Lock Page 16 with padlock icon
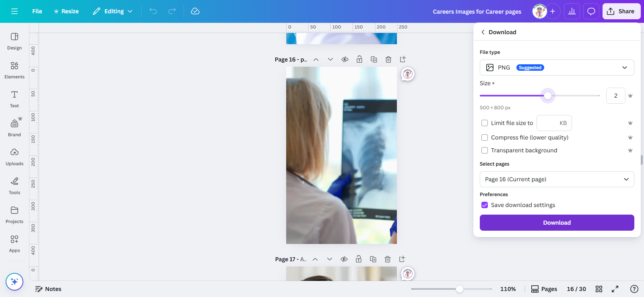Viewport: 644px width, 297px height. (x=359, y=59)
